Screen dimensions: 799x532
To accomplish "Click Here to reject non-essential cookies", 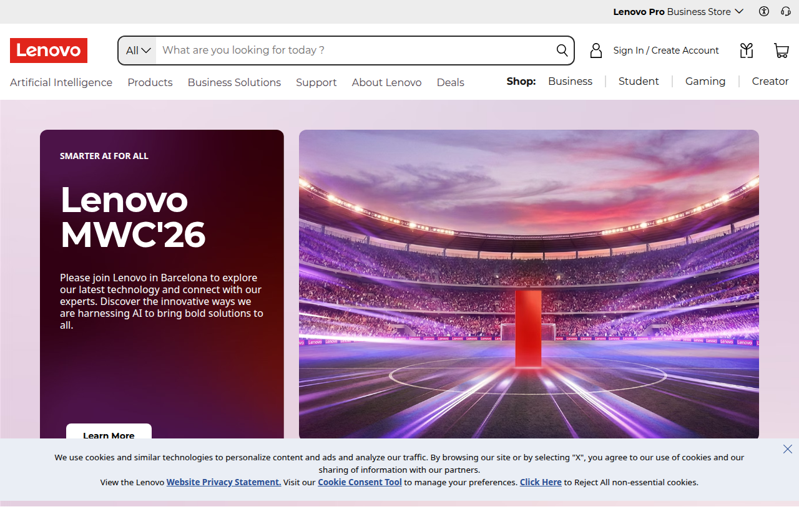I will (541, 482).
